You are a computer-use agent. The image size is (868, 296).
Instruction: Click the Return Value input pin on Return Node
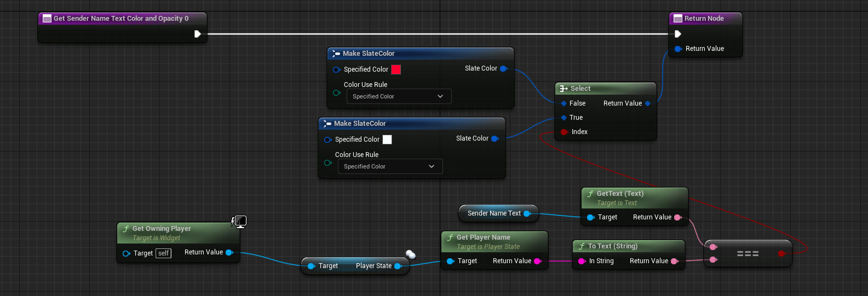point(678,49)
